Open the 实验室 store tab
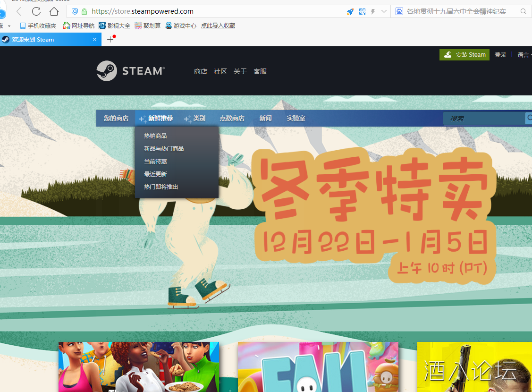Screen dimensions: 532x392 click(296, 118)
